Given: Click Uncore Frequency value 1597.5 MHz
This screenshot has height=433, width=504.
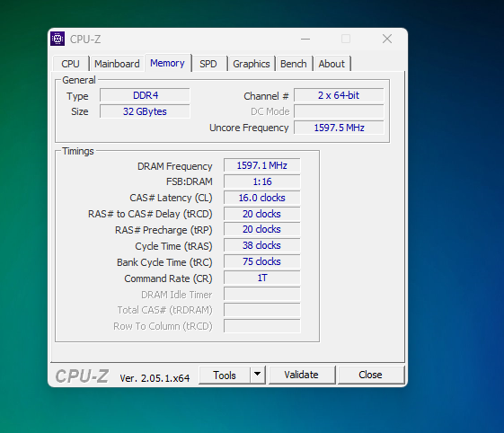Looking at the screenshot, I should pyautogui.click(x=339, y=128).
